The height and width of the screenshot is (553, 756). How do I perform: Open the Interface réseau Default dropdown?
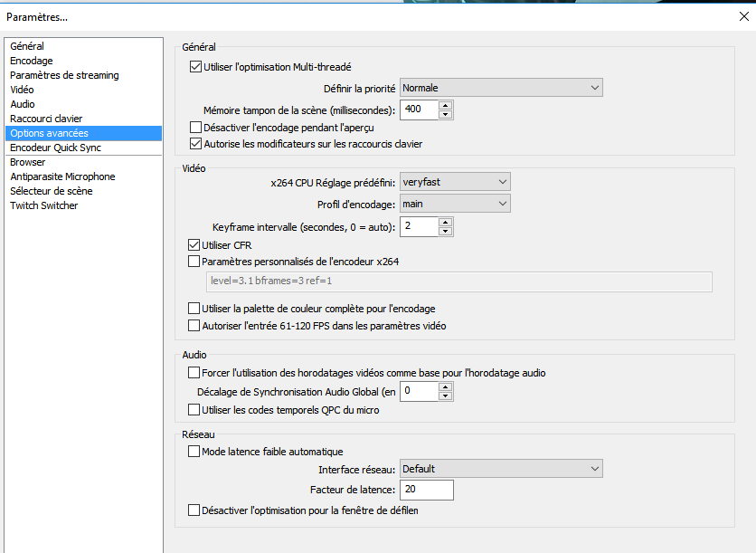[501, 469]
